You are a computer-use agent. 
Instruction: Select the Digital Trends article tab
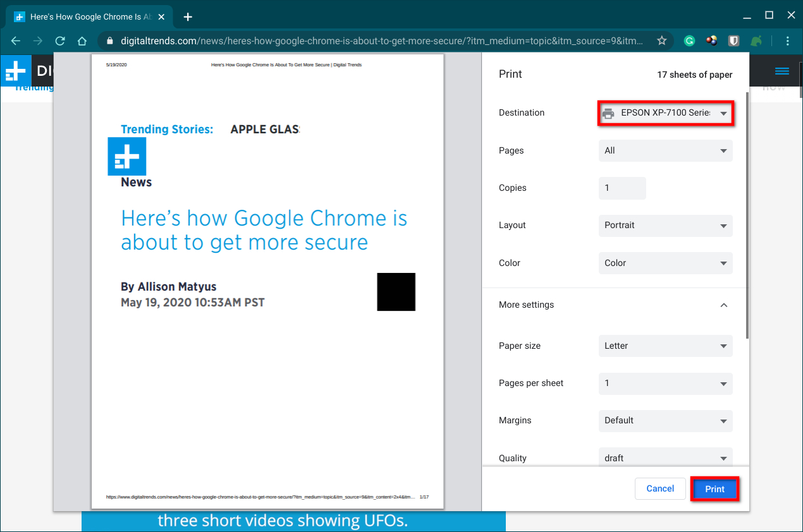90,17
